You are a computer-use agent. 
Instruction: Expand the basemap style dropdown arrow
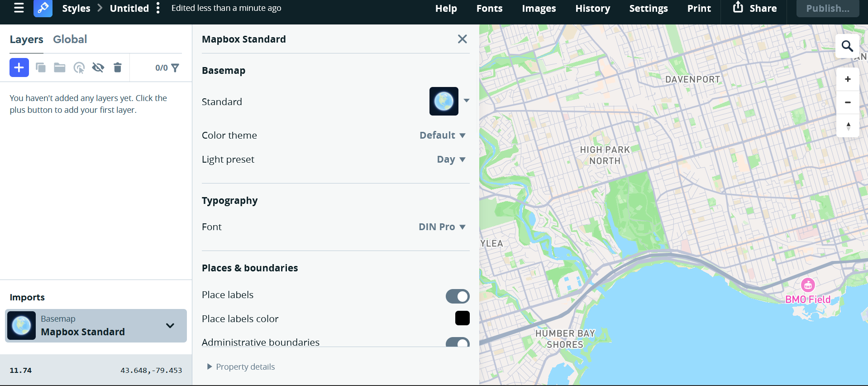[467, 101]
